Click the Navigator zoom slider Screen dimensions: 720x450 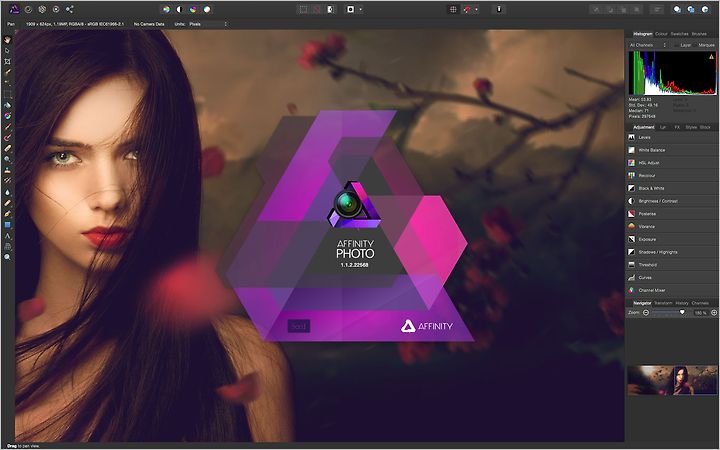tap(669, 313)
